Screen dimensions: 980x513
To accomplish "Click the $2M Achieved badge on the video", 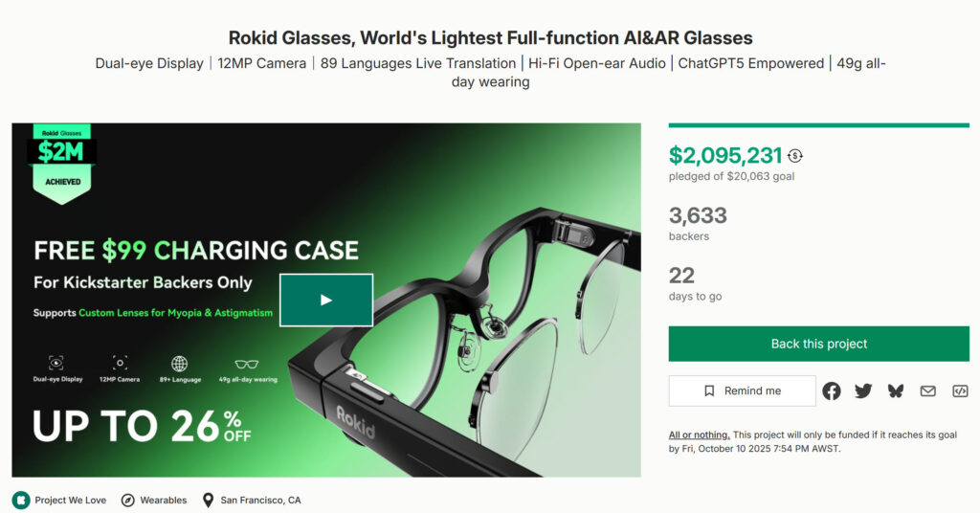I will coord(62,164).
